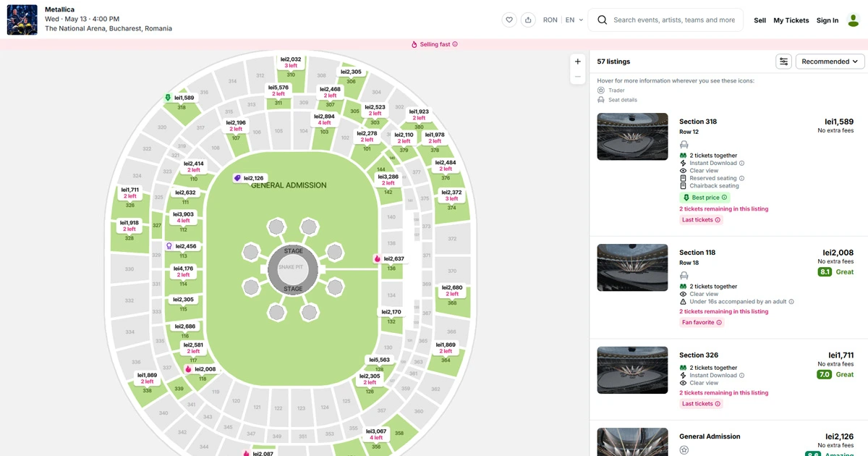The height and width of the screenshot is (456, 868).
Task: Zoom in on the seating map with plus icon
Action: click(577, 61)
